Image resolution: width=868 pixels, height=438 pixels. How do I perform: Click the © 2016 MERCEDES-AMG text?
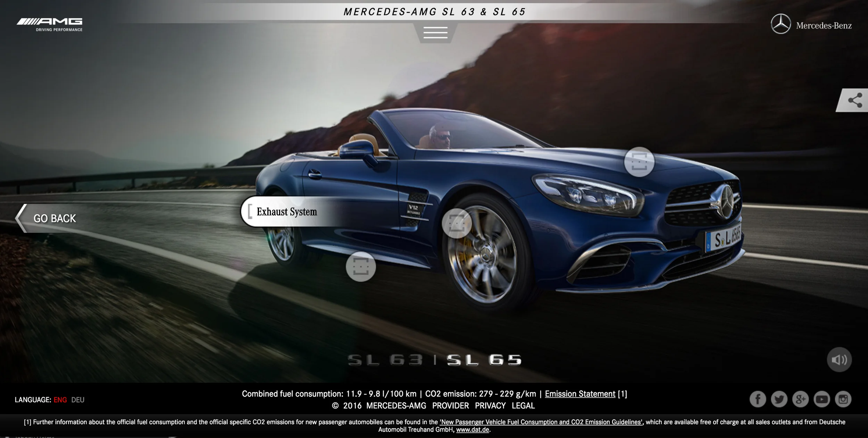(x=379, y=405)
